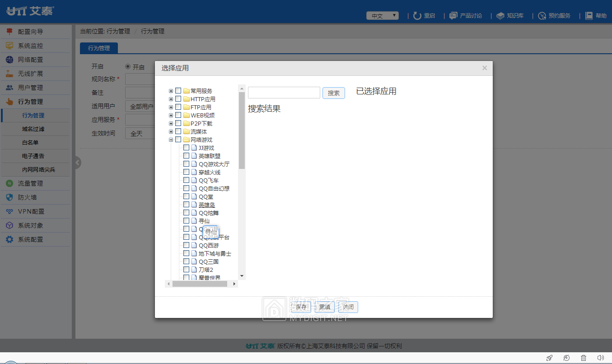Viewport: 612px width, 364px height.
Task: Click the 系统配置 gear icon in sidebar
Action: pos(9,239)
